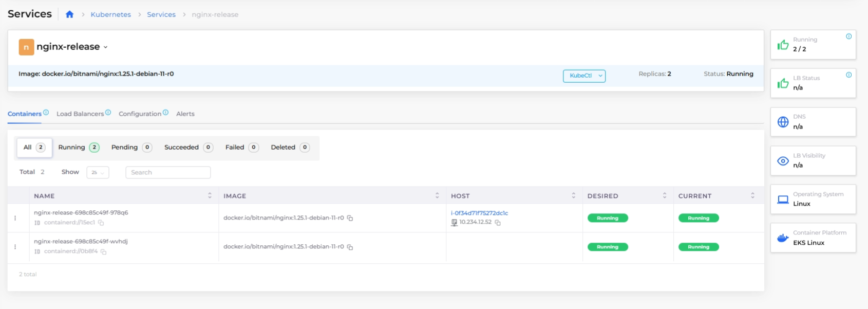Sort the table by CURRENT column
The image size is (868, 309).
pyautogui.click(x=753, y=196)
